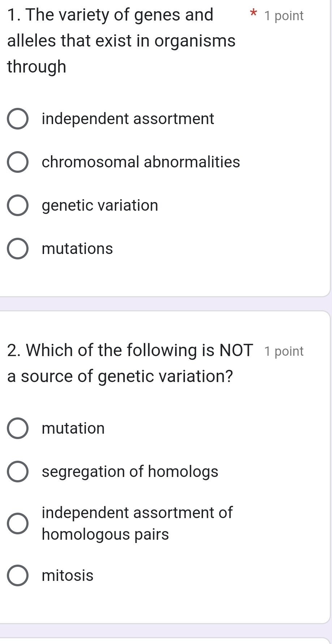The width and height of the screenshot is (332, 644).
Task: Click the radio circle beside "independent assortment"
Action: coord(18,119)
